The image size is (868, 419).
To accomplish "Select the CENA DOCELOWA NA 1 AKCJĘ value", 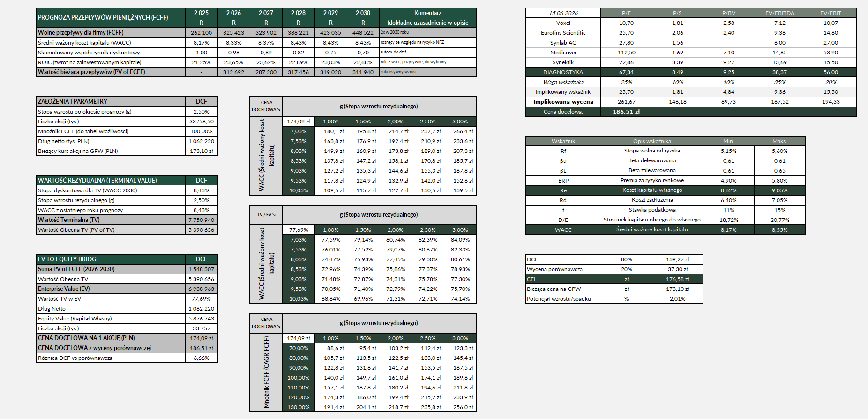I will (x=202, y=338).
